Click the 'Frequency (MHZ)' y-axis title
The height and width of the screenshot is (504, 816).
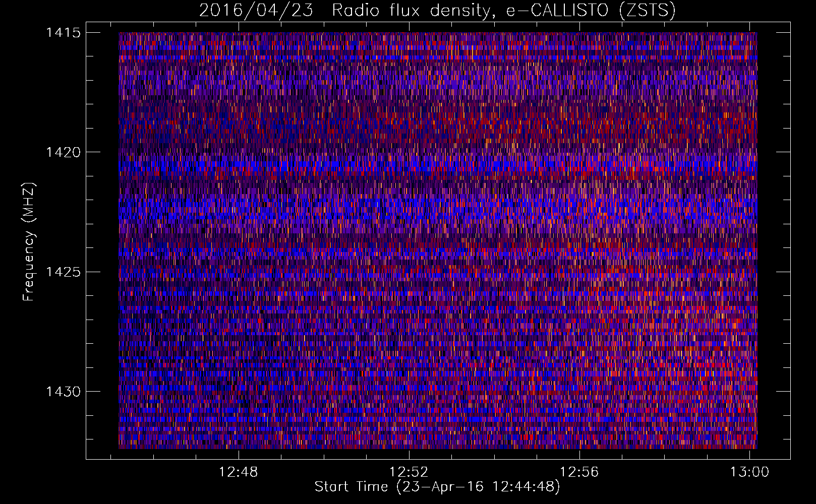tap(29, 242)
